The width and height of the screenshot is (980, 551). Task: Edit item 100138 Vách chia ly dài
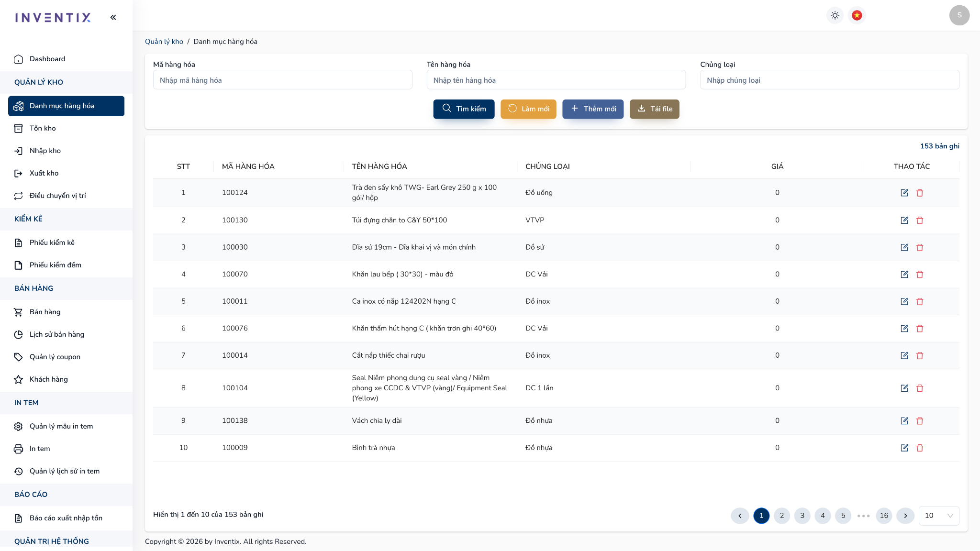tap(904, 420)
